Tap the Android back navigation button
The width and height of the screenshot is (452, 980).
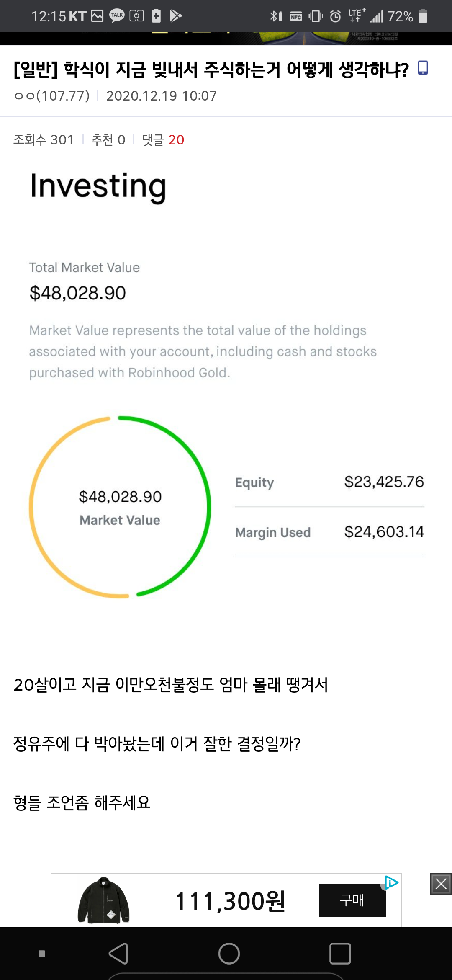point(118,954)
